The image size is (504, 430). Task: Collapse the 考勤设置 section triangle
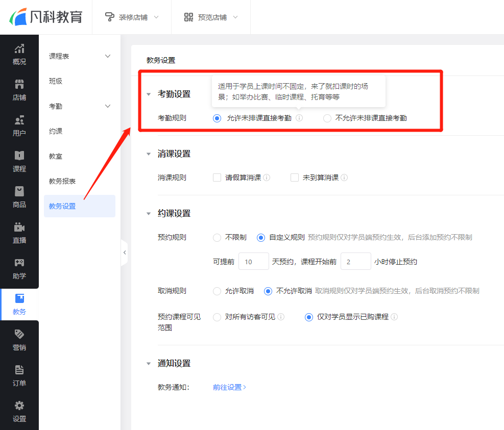[149, 94]
